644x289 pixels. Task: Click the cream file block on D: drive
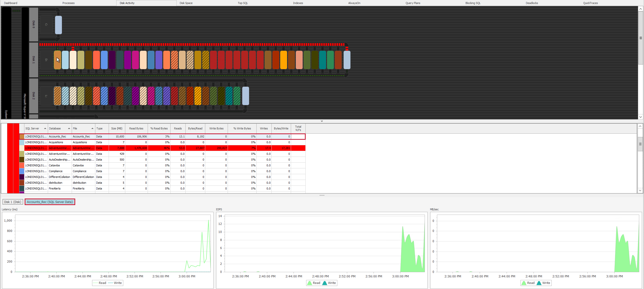[x=73, y=60]
